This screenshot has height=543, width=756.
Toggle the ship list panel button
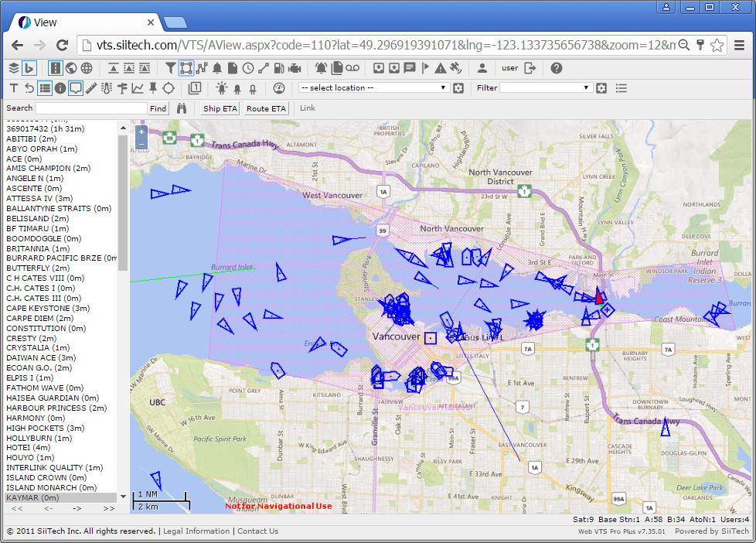coord(45,88)
